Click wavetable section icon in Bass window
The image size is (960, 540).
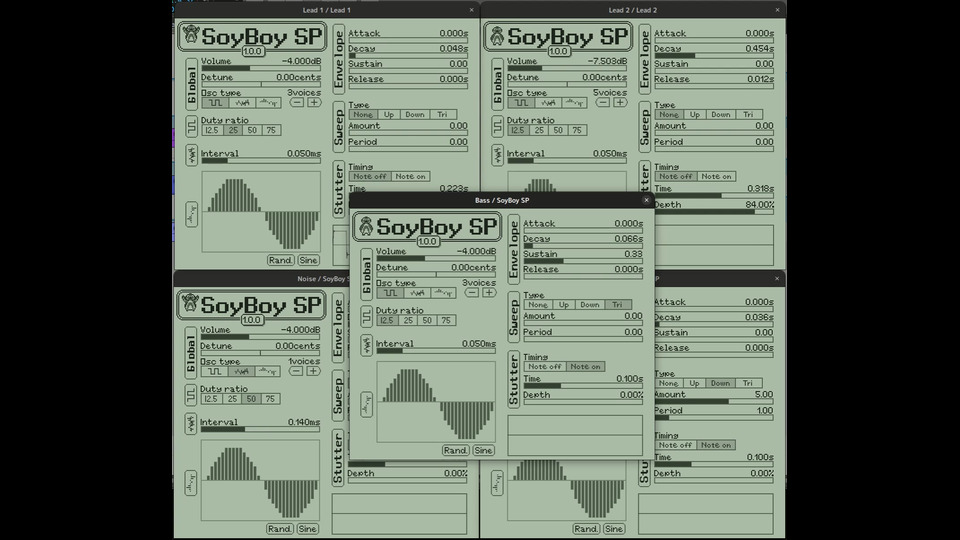pyautogui.click(x=366, y=405)
